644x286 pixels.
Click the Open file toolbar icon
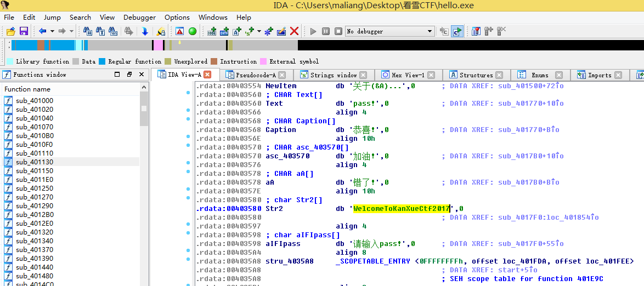point(10,31)
